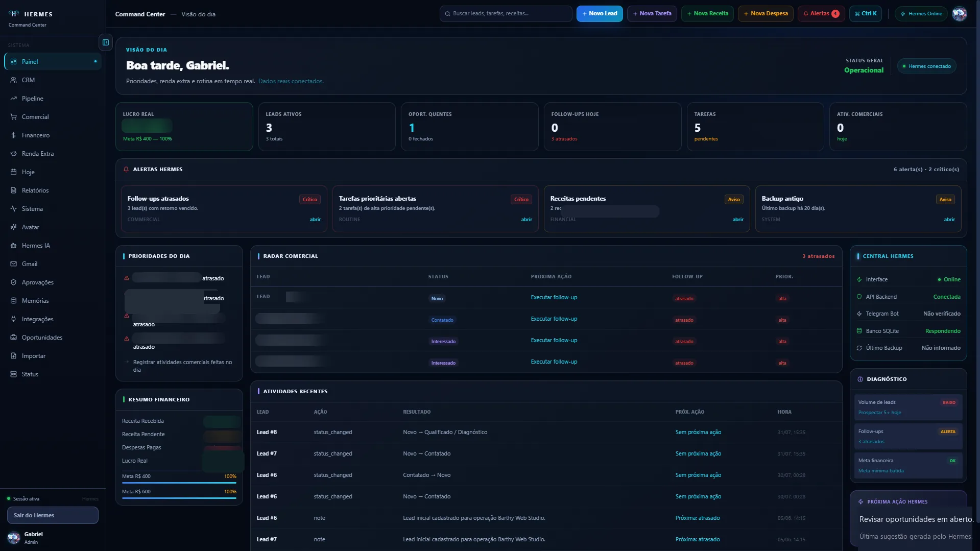
Task: Go to Aprovações in the sidebar
Action: click(x=53, y=282)
